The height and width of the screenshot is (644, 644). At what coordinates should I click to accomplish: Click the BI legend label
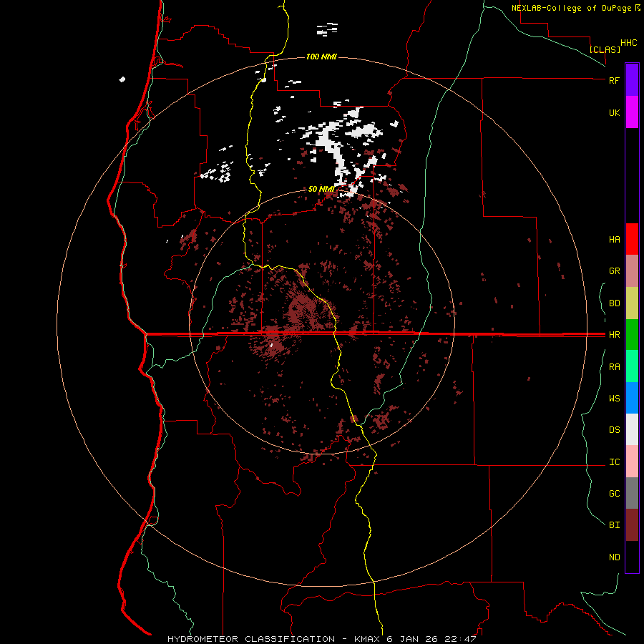coord(614,525)
